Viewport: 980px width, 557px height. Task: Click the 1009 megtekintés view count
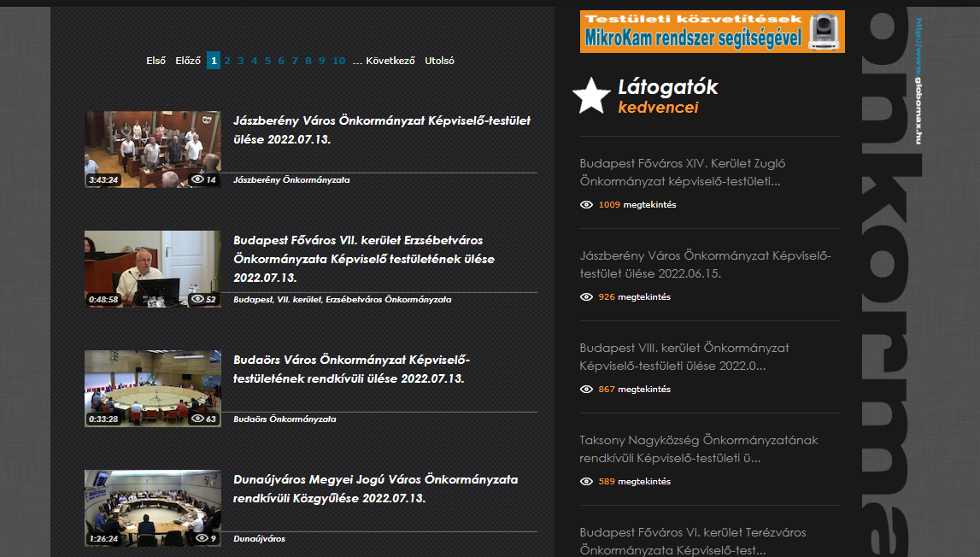click(637, 204)
